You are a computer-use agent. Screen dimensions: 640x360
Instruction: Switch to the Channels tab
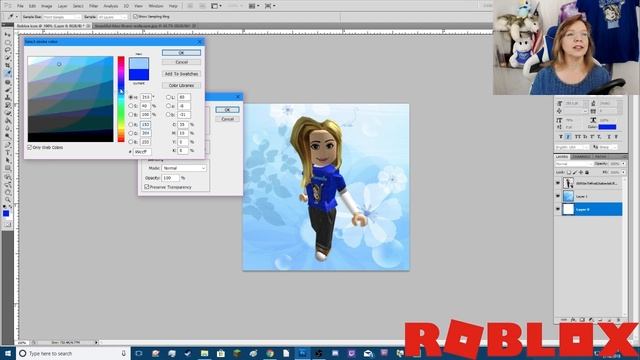click(x=581, y=157)
